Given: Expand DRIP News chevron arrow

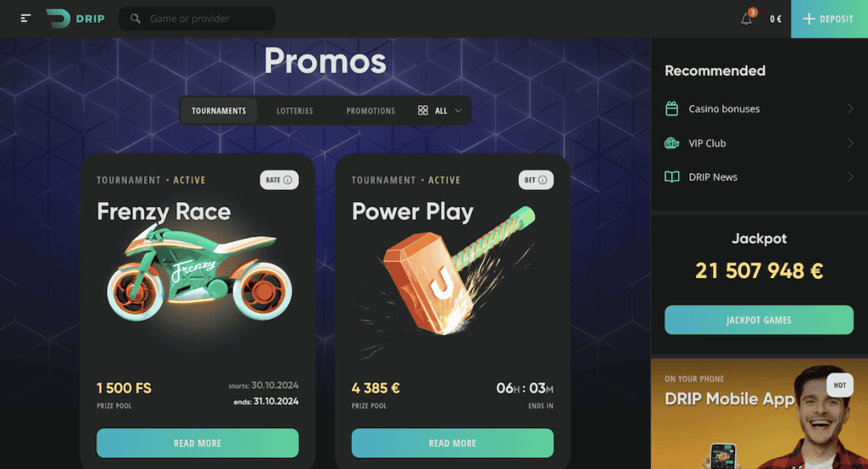Looking at the screenshot, I should coord(850,177).
